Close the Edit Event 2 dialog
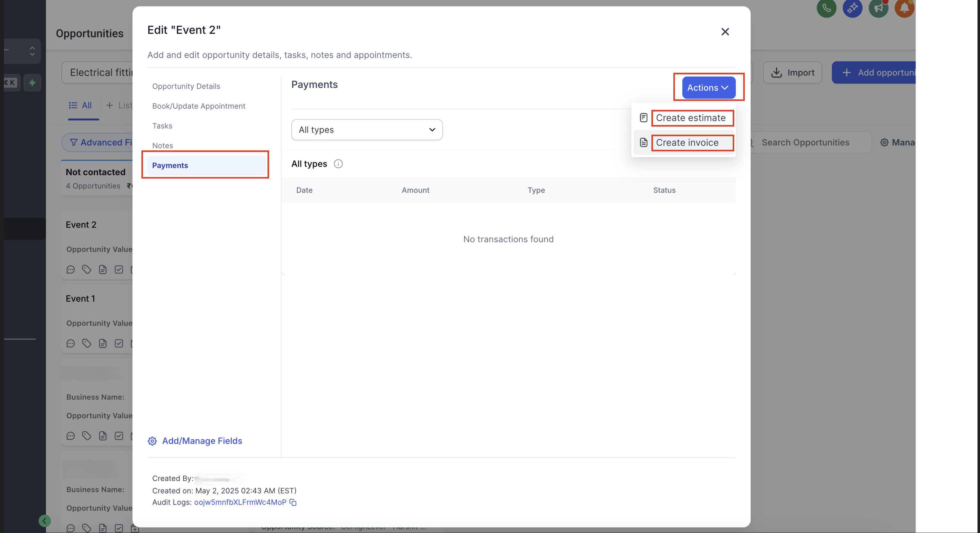Screen dimensions: 980x533 725,32
